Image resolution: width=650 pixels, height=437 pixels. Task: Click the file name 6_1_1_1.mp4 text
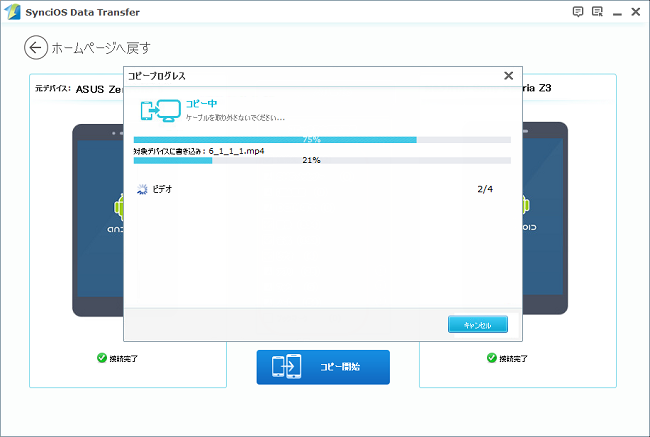click(236, 151)
